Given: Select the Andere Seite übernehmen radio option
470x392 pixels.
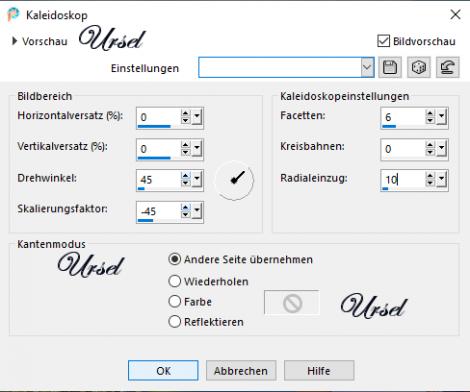Looking at the screenshot, I should click(175, 259).
